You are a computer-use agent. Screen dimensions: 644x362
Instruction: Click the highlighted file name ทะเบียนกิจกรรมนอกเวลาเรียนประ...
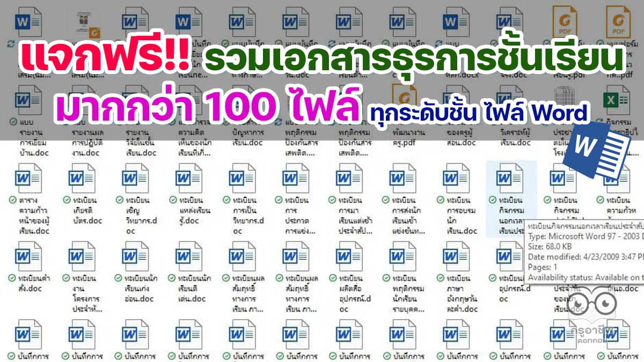510,215
